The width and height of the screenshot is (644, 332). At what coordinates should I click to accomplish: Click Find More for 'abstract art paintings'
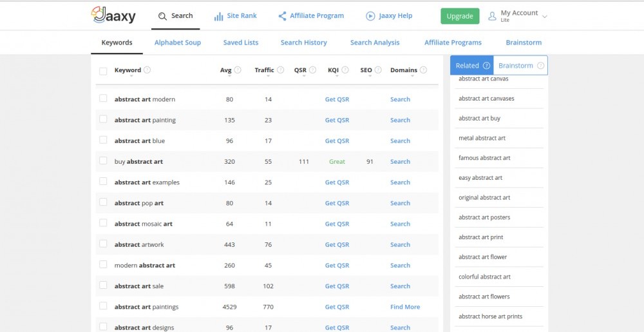pos(405,306)
